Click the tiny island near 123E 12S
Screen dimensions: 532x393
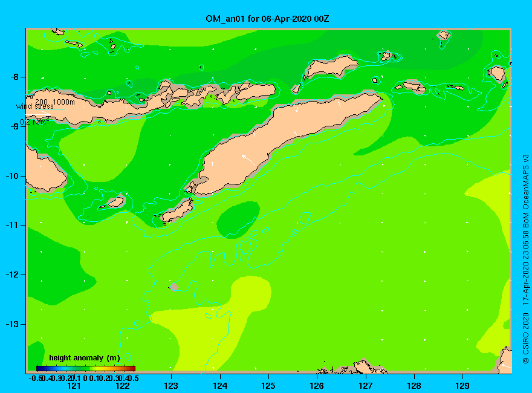[x=174, y=287]
